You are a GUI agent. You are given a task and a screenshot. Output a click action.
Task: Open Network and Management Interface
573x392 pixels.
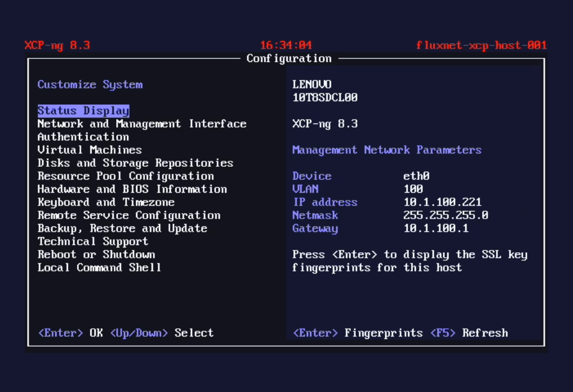pos(141,124)
